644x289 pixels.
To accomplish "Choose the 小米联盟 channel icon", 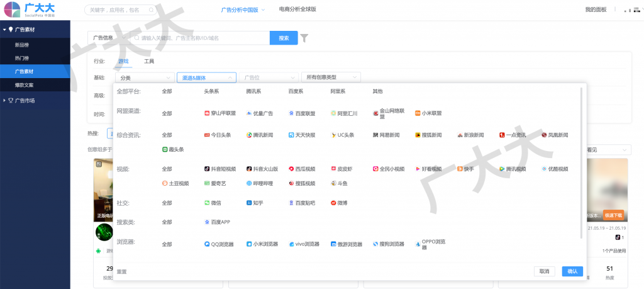I will tap(418, 113).
